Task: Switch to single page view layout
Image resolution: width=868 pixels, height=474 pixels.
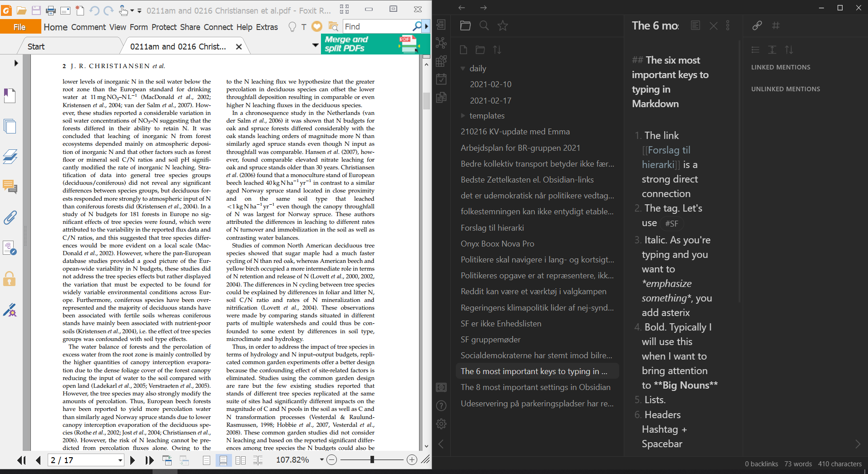Action: (x=206, y=460)
